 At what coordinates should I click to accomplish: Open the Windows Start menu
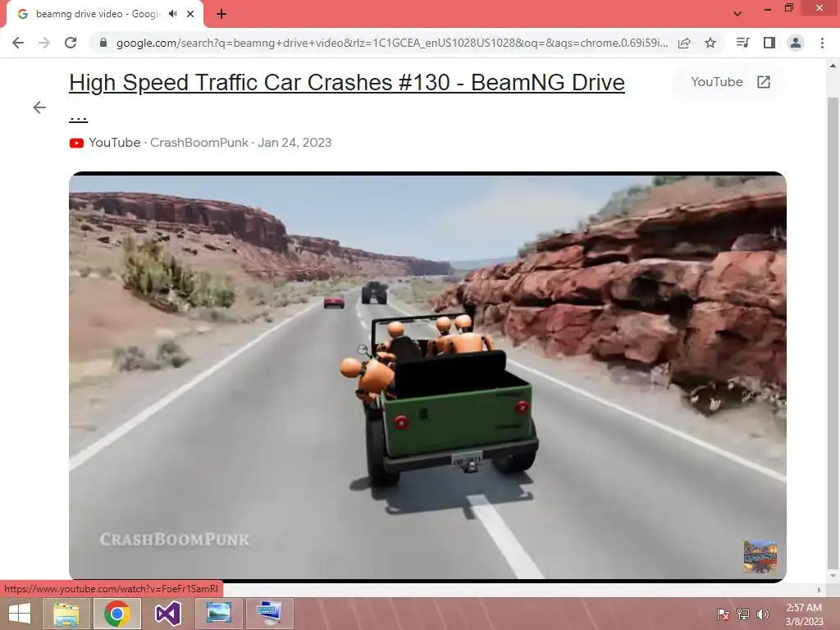pyautogui.click(x=20, y=614)
